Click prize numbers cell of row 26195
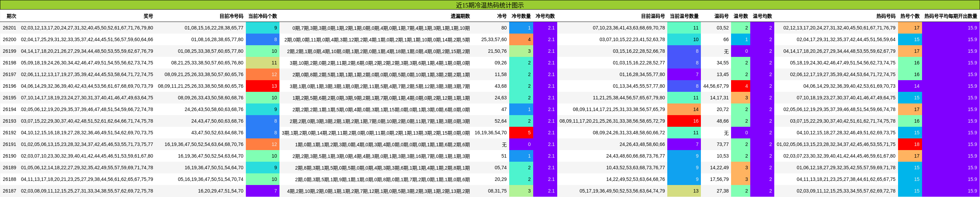 [x=87, y=98]
